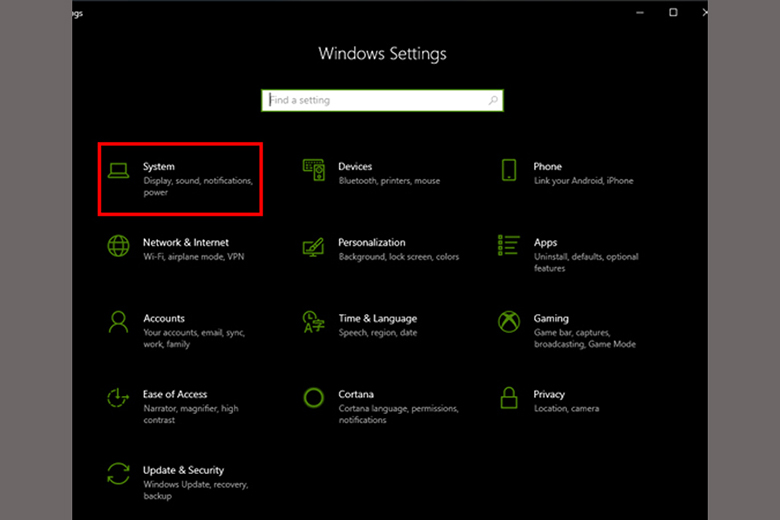780x520 pixels.
Task: Click the Network & Internet title text
Action: pos(186,242)
